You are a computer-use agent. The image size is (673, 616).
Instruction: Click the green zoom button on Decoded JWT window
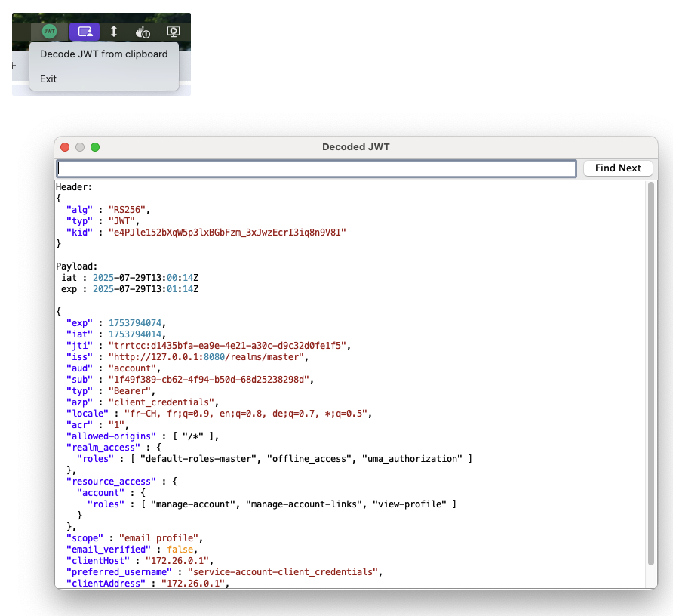click(94, 147)
